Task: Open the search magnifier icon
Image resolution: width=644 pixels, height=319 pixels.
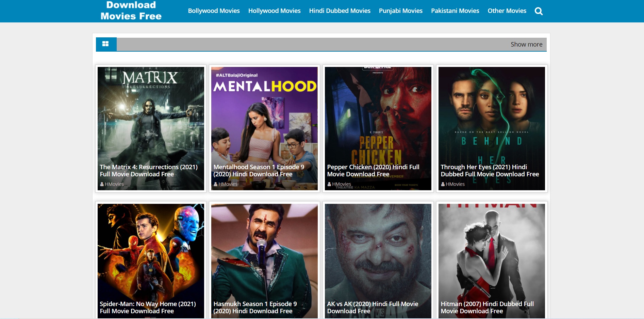Action: point(539,11)
